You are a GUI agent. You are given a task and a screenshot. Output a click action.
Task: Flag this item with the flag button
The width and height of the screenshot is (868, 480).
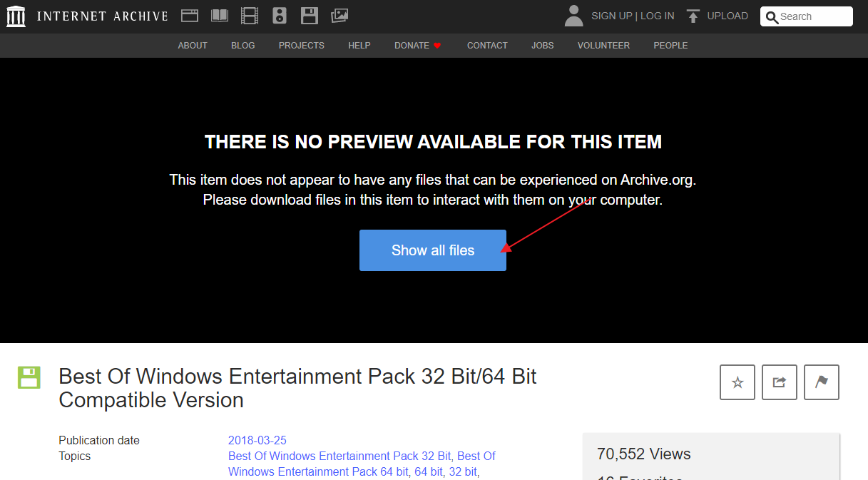[822, 382]
